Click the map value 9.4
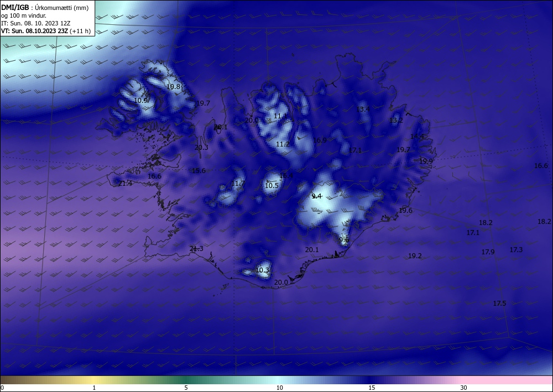Screen dimensions: 553x392 click(317, 196)
